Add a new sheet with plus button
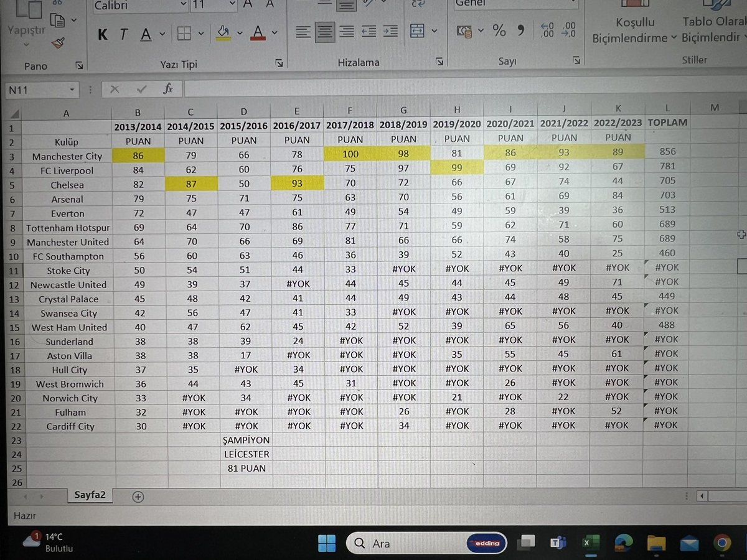The width and height of the screenshot is (747, 560). pos(138,496)
